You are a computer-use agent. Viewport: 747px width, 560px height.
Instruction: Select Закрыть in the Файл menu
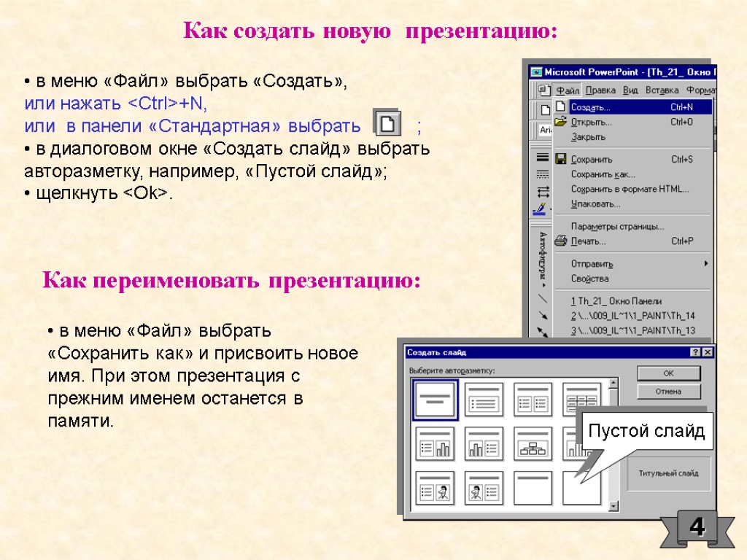tap(632, 137)
